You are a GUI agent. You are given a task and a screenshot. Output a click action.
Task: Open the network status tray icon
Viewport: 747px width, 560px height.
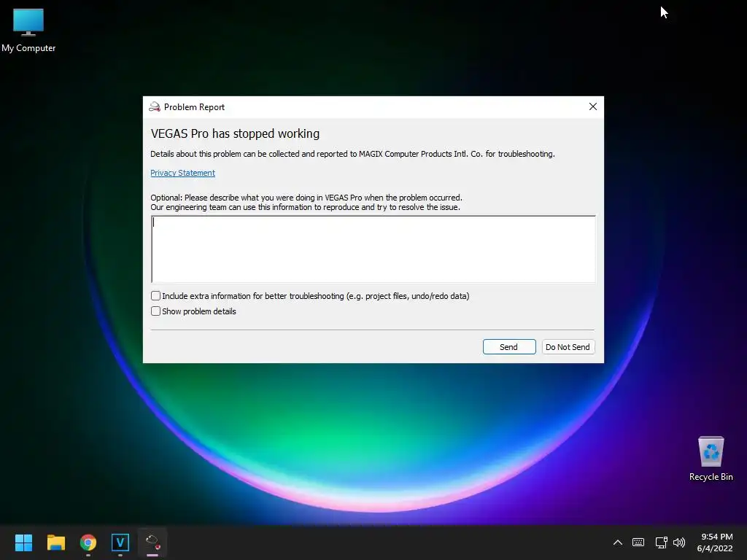(661, 542)
